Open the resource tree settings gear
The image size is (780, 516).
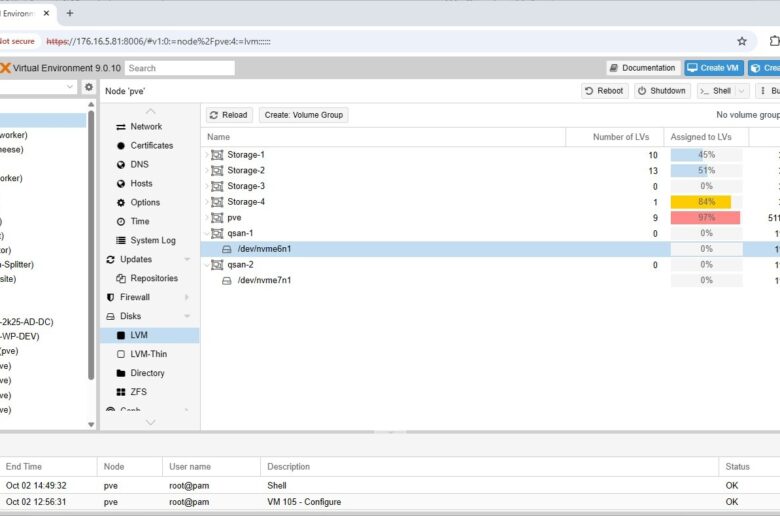[x=88, y=88]
